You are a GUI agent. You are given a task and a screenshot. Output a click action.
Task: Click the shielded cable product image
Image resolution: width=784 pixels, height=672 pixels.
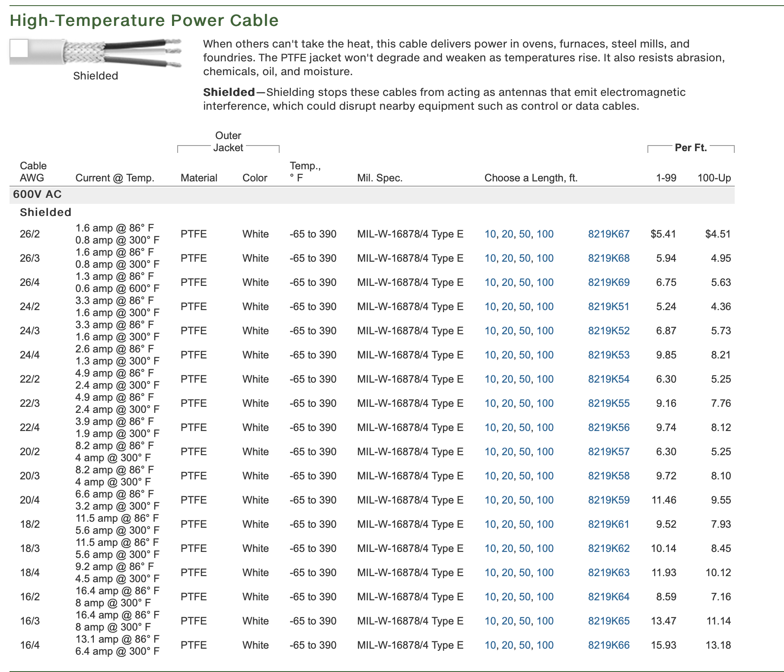pyautogui.click(x=96, y=54)
